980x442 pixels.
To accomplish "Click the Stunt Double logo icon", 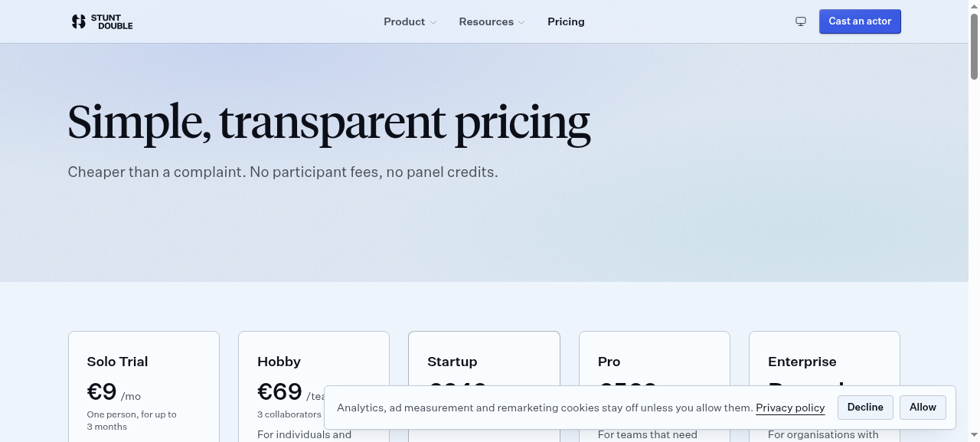I will point(78,21).
